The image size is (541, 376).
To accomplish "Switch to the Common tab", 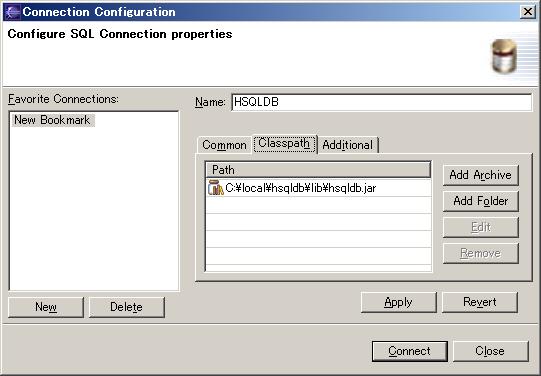I will point(224,145).
